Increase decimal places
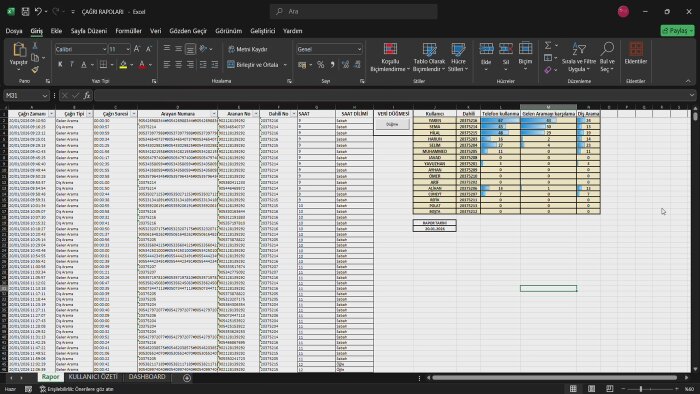This screenshot has width=700, height=394. tap(345, 65)
